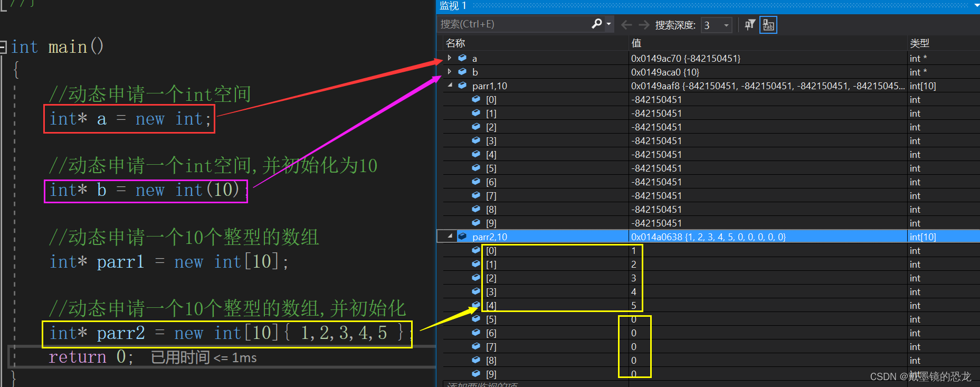Click field icon of parr2 [3]
Screen dimensions: 980x387
tap(476, 291)
